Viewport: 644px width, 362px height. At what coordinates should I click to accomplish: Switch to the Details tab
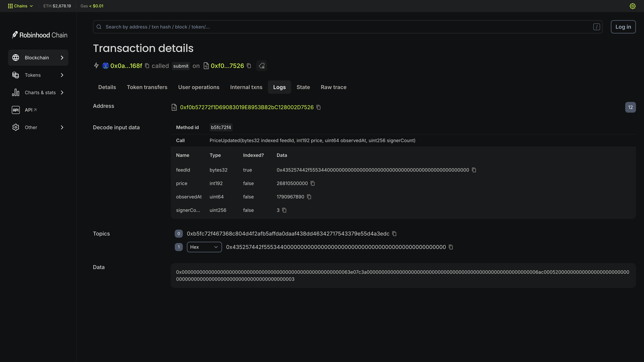pos(107,87)
